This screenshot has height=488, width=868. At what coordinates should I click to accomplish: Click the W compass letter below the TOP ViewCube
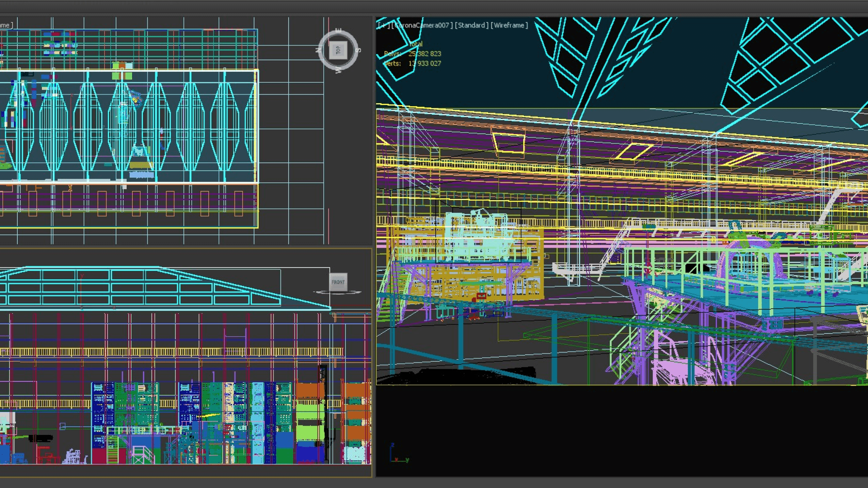pos(338,70)
